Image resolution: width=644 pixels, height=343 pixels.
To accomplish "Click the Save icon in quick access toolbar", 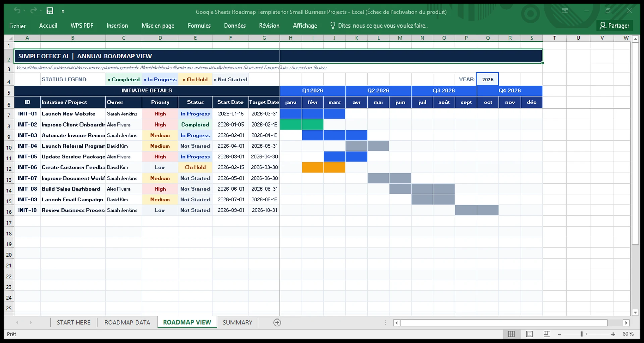I will [x=50, y=11].
